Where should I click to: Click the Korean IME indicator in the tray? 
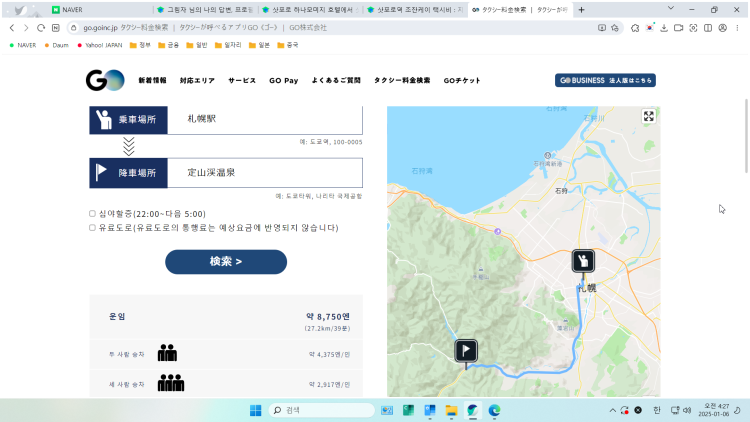pos(657,411)
